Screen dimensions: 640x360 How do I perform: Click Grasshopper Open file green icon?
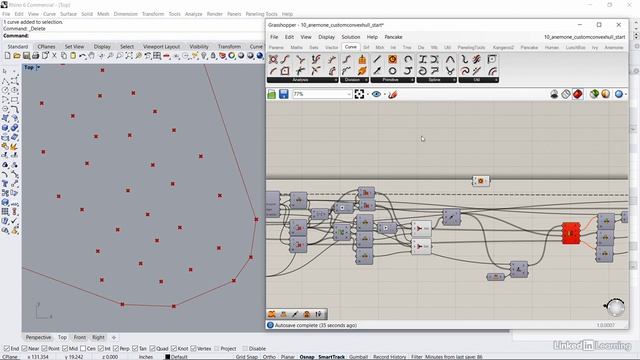(x=272, y=94)
